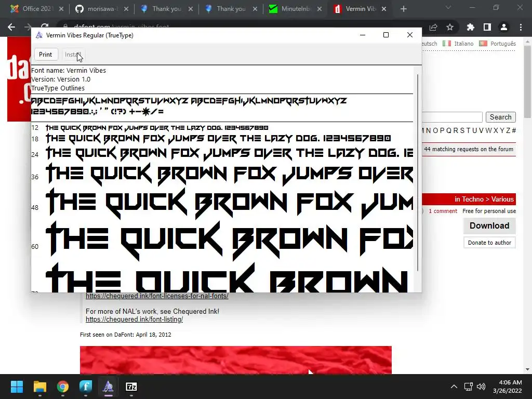
Task: Click the Install button in font viewer
Action: click(72, 55)
